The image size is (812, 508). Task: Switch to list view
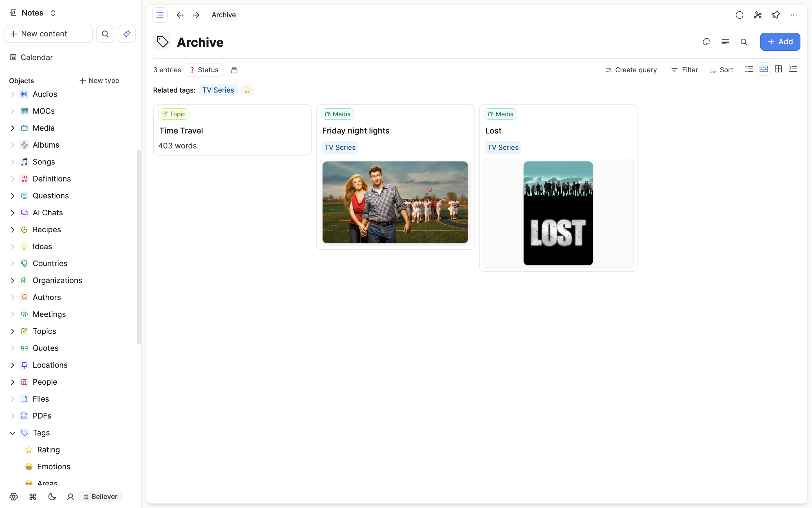pos(749,69)
